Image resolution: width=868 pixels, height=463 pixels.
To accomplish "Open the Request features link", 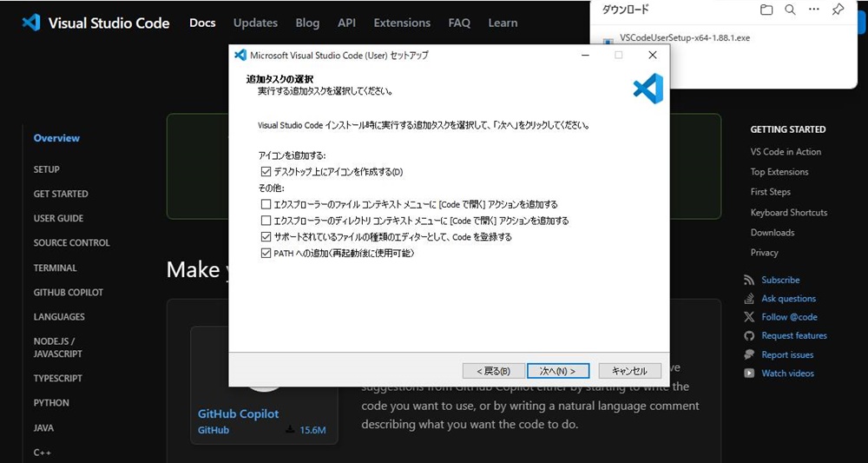I will coord(794,335).
